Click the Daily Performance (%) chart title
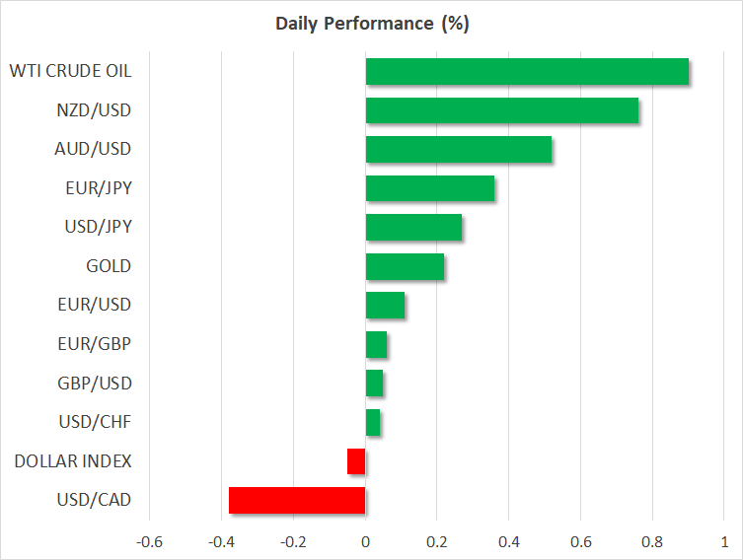This screenshot has width=743, height=560. tap(371, 24)
